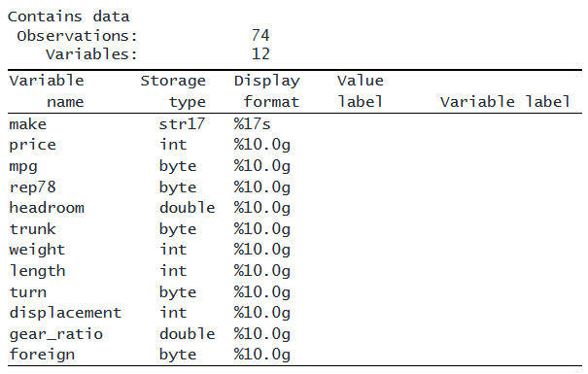Select the length variable name
Viewport: 588px width, 374px height.
[37, 271]
